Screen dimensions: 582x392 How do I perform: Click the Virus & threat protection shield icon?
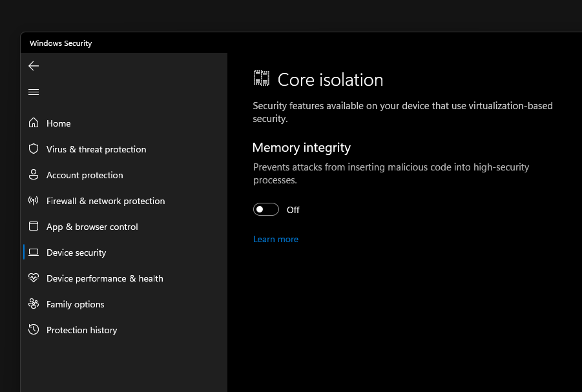34,149
